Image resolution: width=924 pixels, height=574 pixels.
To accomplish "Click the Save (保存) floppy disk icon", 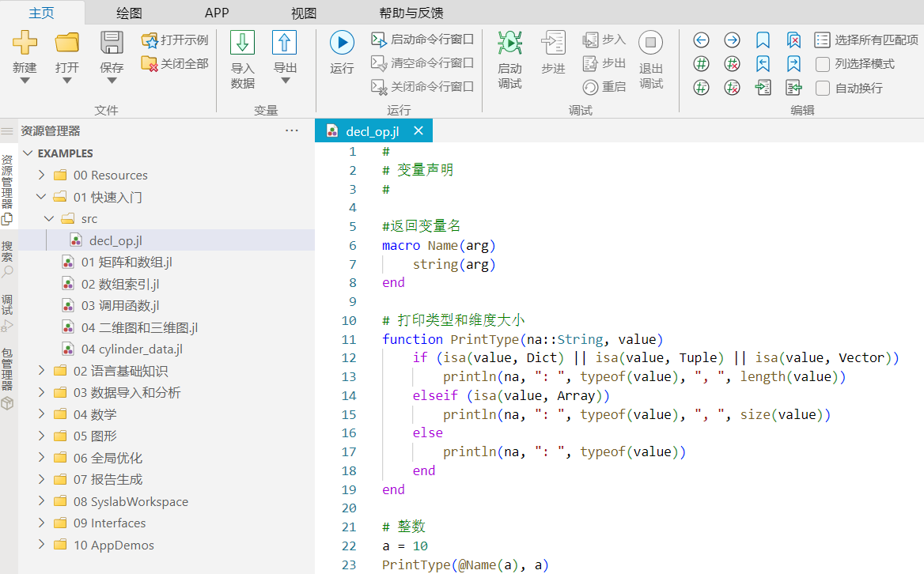I will point(112,43).
